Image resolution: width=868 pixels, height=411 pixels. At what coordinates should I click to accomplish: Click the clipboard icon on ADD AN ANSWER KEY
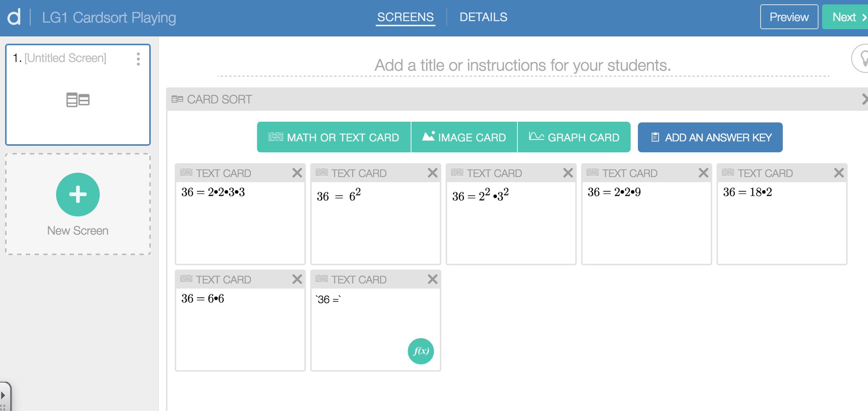coord(655,137)
